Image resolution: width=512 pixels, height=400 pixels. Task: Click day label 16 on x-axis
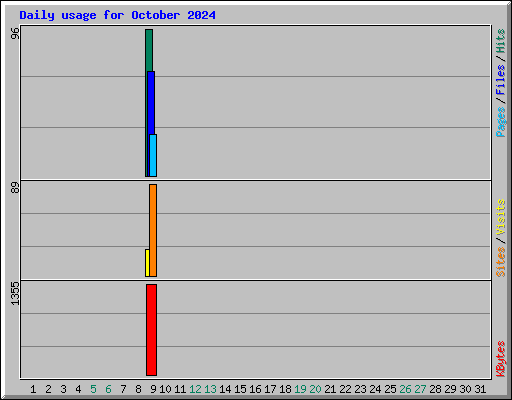click(x=255, y=389)
